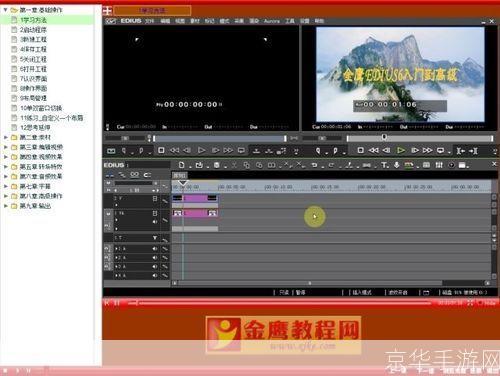Open the 视图 menu in EDIUS
Viewport: 500px width, 376px height.
click(x=180, y=21)
